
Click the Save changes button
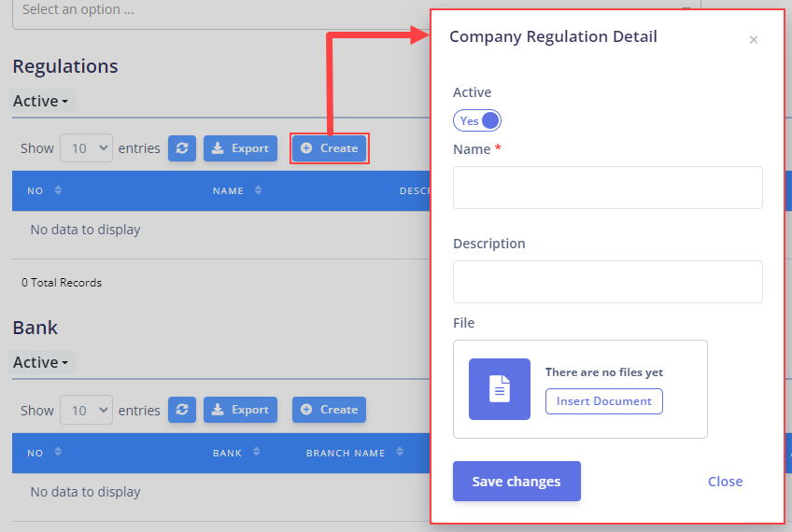tap(516, 481)
